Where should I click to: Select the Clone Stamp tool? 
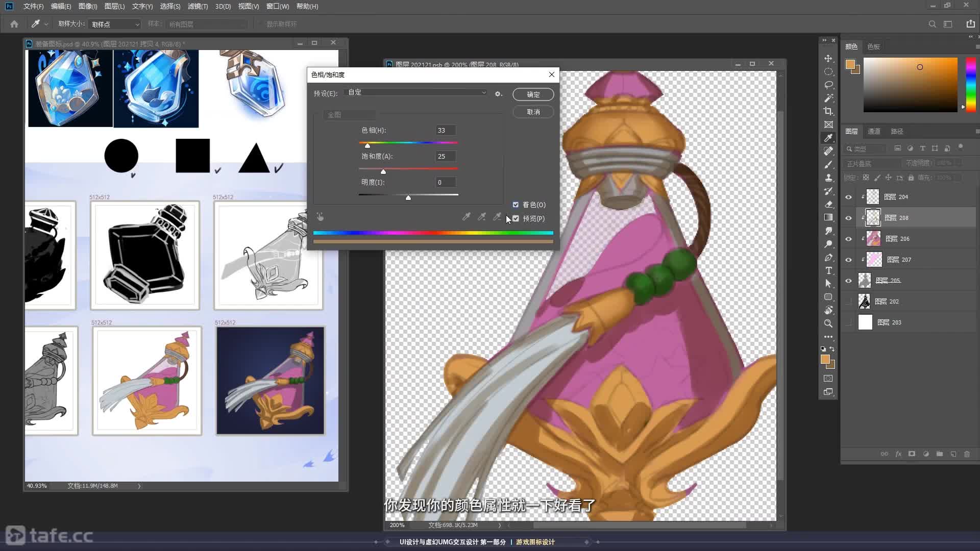[828, 178]
